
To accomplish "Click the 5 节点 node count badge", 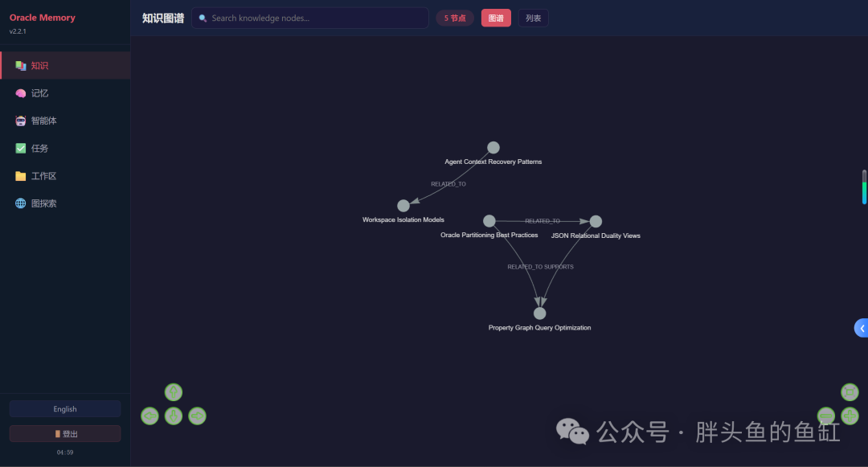I will pos(455,18).
